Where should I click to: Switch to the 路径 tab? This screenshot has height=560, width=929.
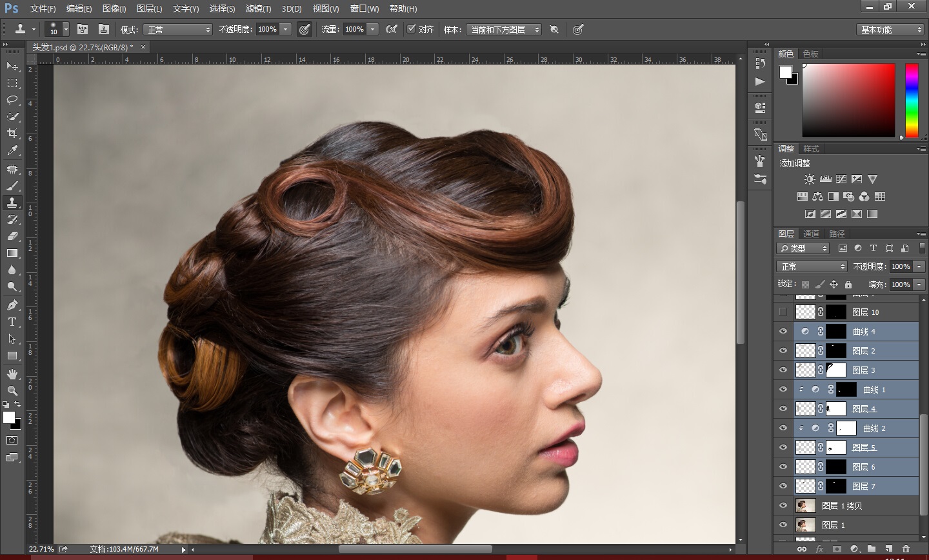(837, 234)
